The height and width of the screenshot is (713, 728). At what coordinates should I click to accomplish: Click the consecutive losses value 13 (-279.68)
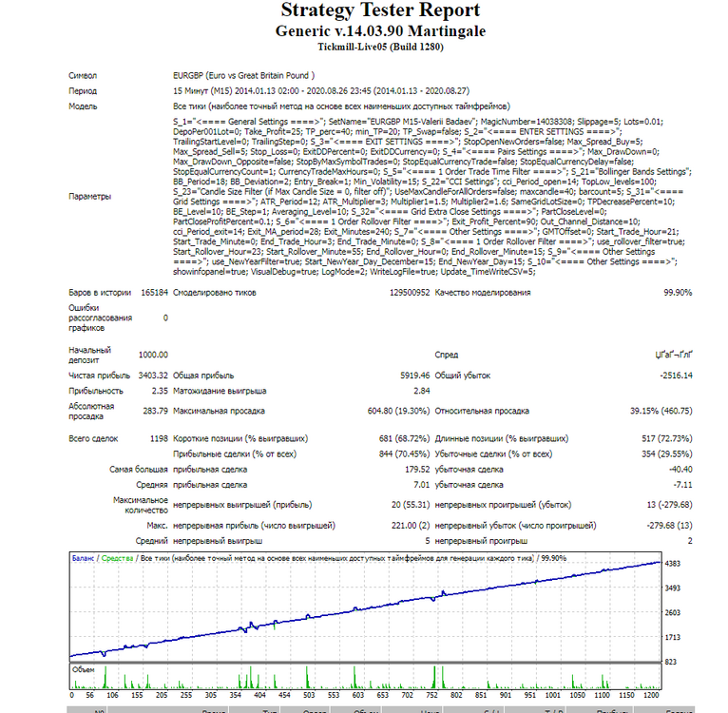coord(669,505)
